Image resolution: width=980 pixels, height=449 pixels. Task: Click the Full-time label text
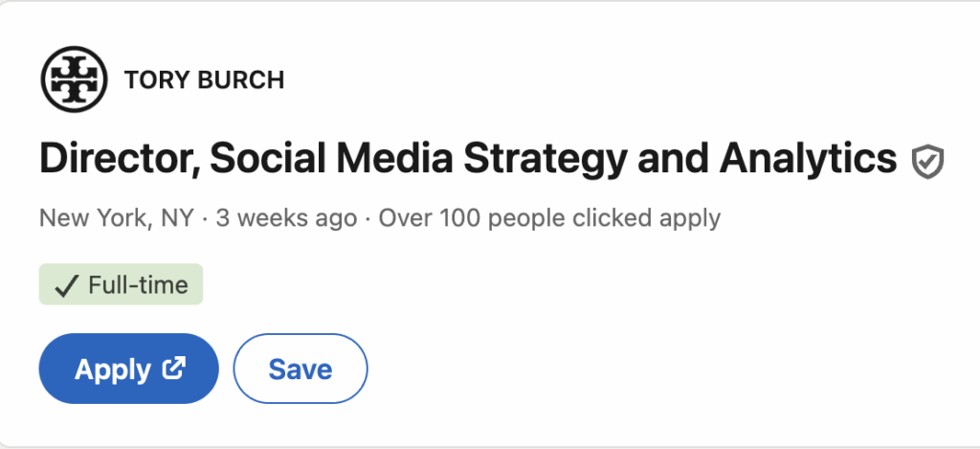138,285
